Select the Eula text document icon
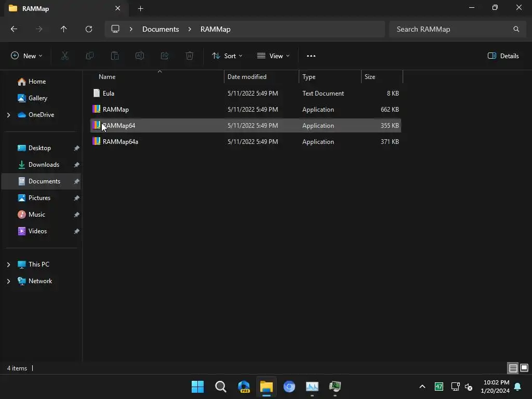Image resolution: width=532 pixels, height=399 pixels. 97,94
